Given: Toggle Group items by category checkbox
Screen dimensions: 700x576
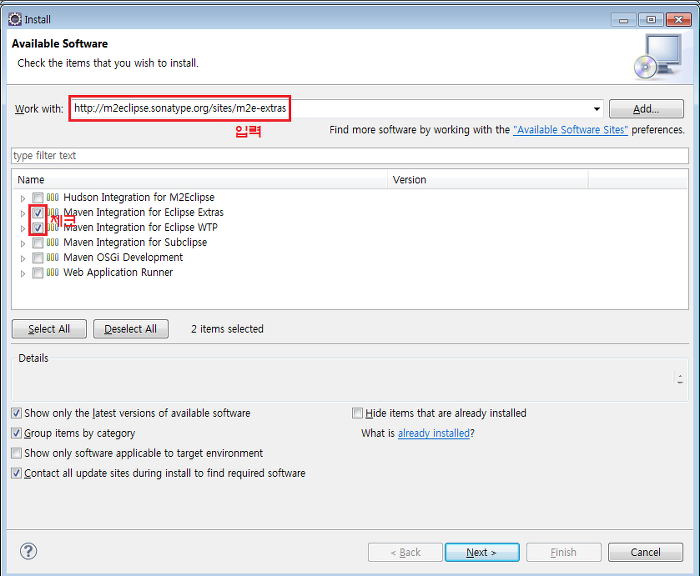Looking at the screenshot, I should 16,433.
